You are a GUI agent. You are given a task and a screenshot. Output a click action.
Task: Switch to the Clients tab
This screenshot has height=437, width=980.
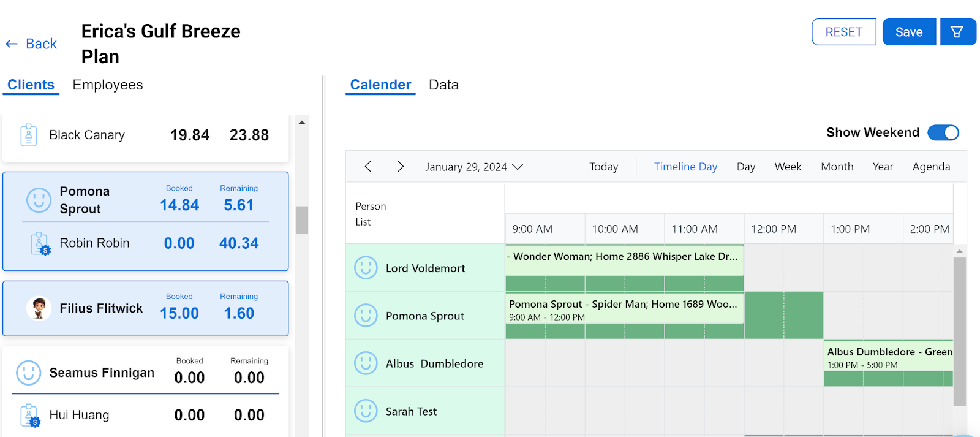[31, 85]
